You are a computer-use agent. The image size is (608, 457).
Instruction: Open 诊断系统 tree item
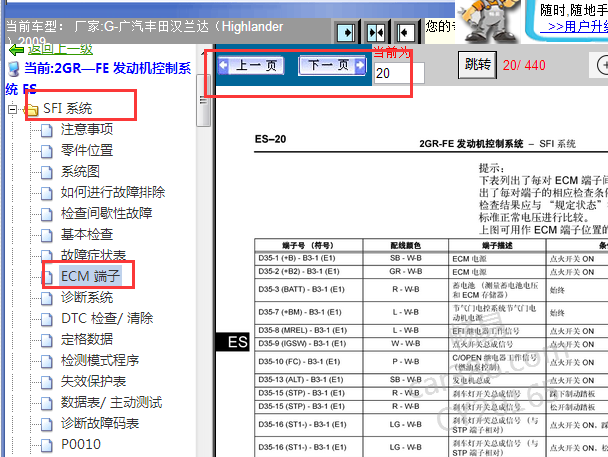[87, 297]
